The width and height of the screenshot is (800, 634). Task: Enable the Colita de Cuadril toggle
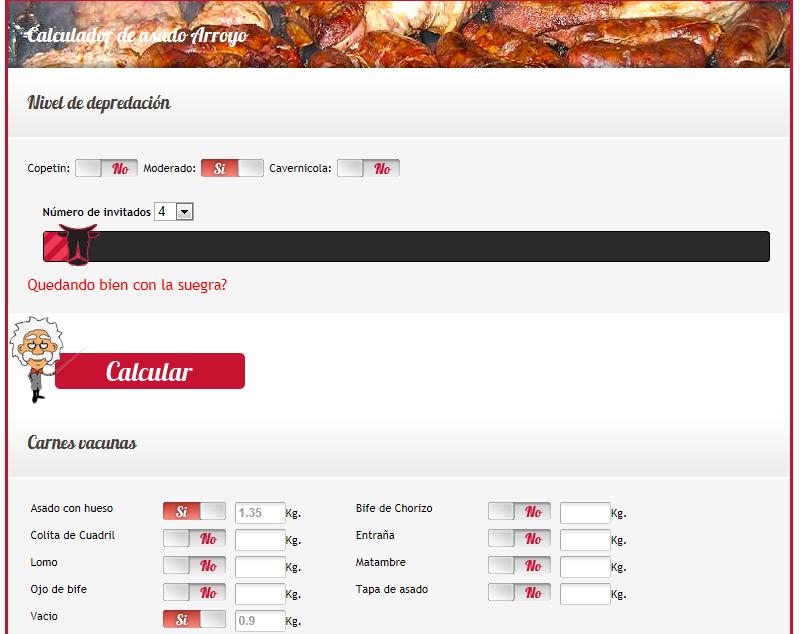[x=194, y=539]
